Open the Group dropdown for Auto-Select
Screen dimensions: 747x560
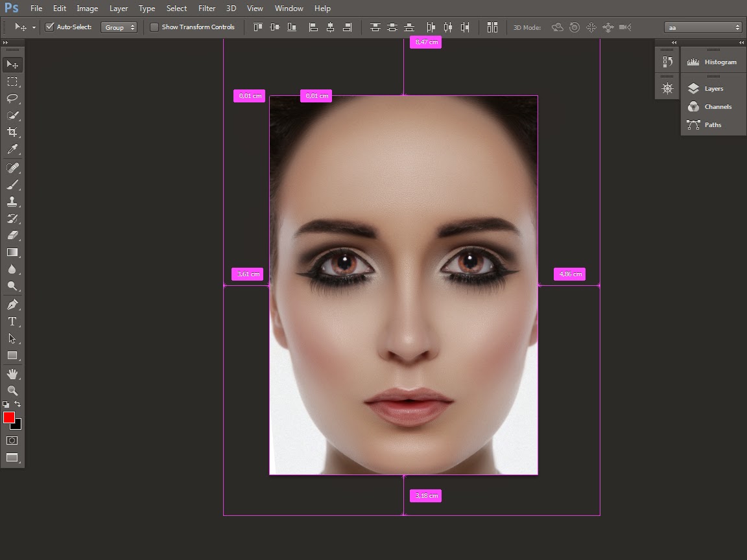point(119,27)
